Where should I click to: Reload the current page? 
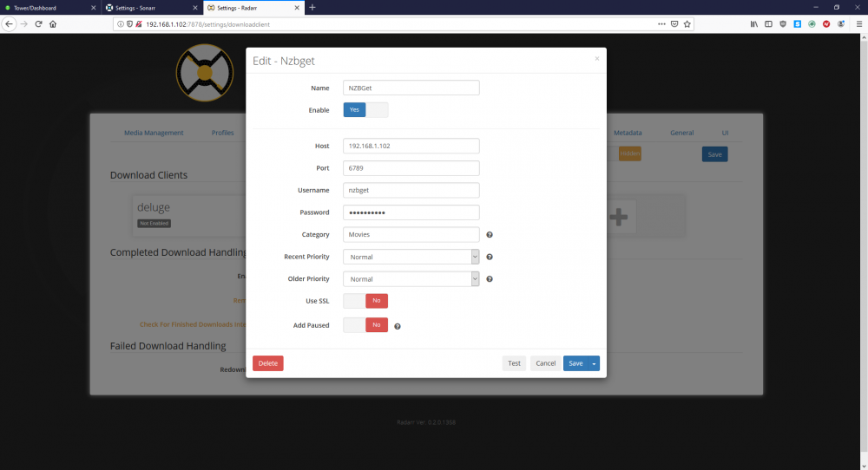[x=38, y=23]
